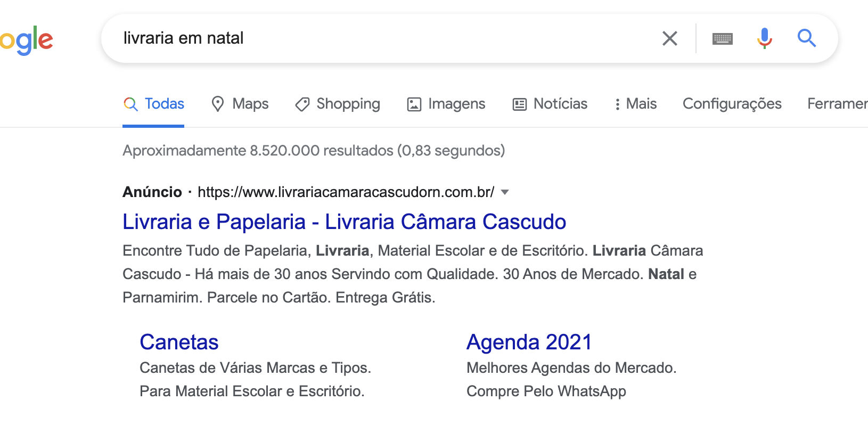
Task: Start voice search with the microphone icon
Action: (x=765, y=38)
